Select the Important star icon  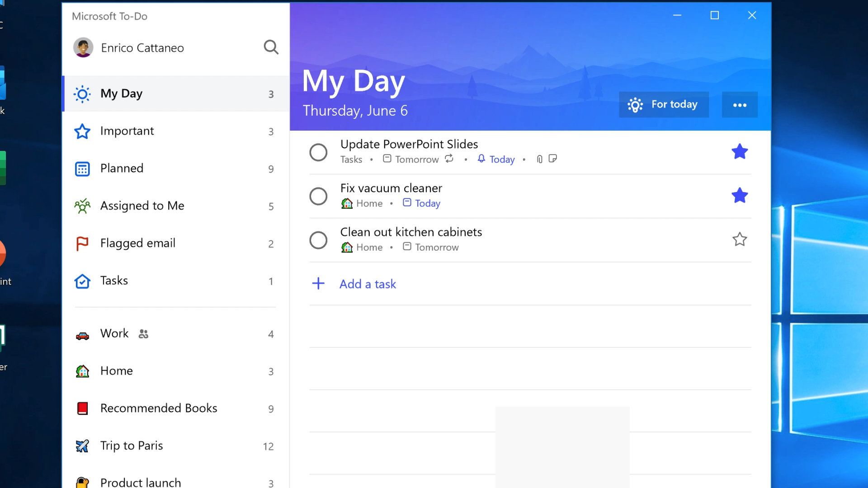(82, 131)
